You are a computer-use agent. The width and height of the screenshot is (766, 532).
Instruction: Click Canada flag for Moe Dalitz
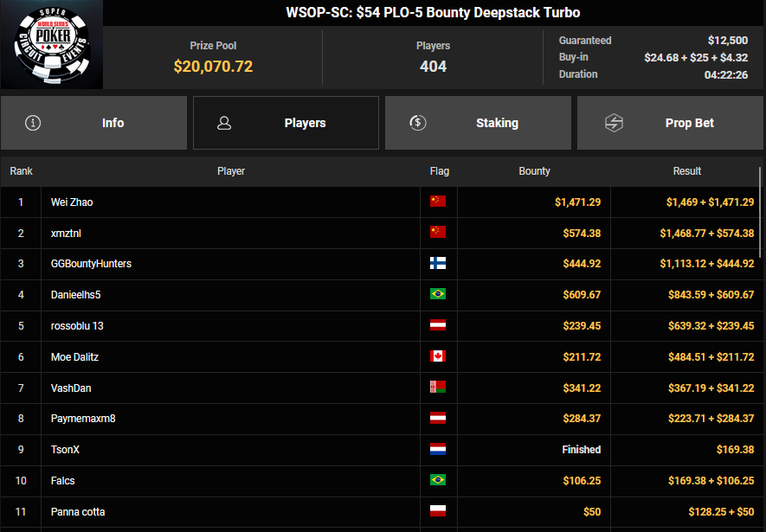coord(438,357)
